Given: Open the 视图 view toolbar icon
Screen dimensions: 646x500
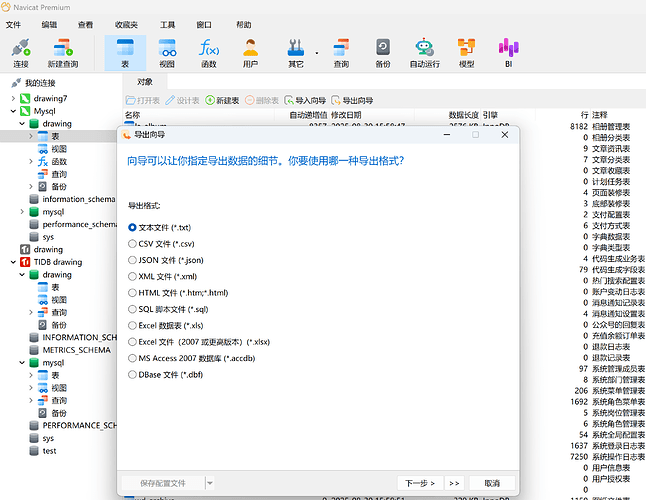Looking at the screenshot, I should click(x=167, y=53).
